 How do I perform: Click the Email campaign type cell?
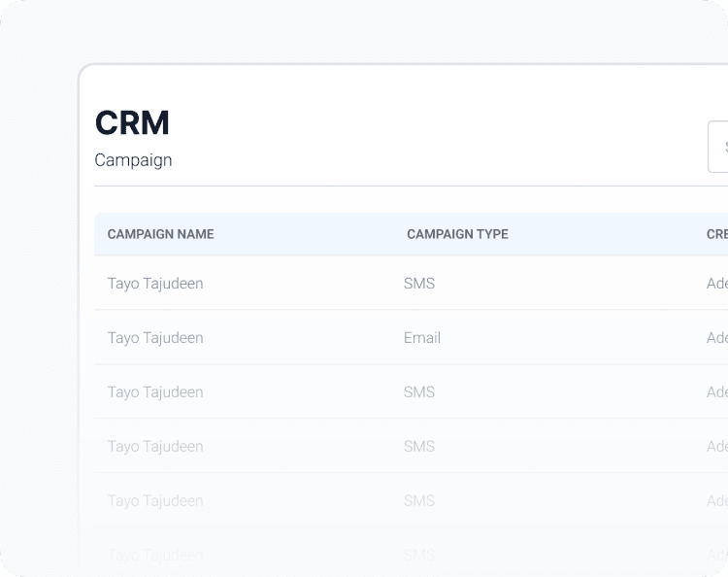[422, 338]
